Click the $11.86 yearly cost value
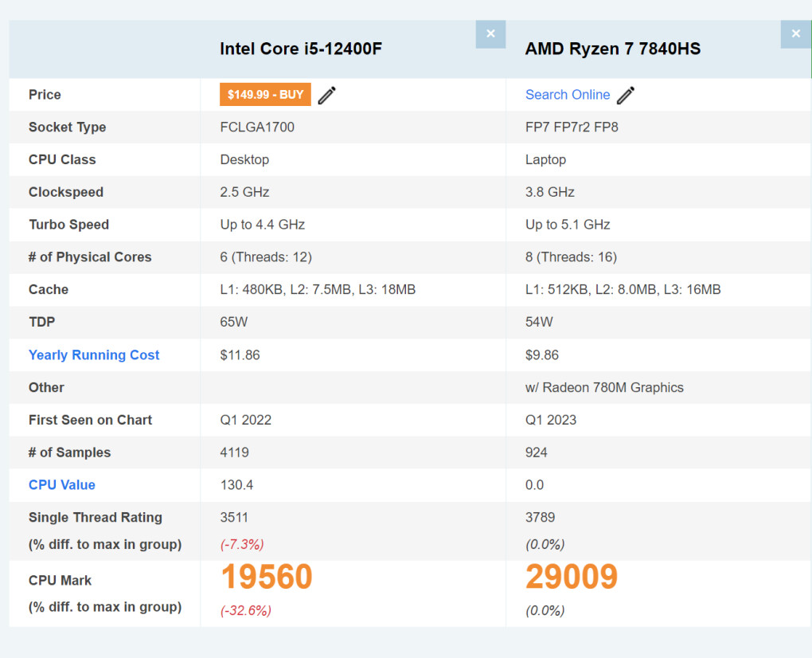This screenshot has width=812, height=658. point(240,355)
